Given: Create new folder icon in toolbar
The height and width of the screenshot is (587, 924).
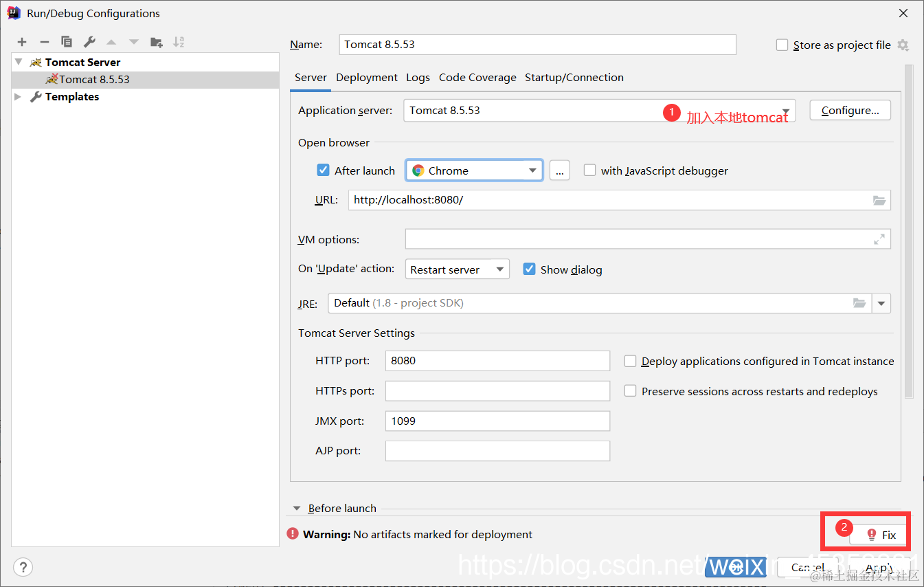Looking at the screenshot, I should point(157,42).
